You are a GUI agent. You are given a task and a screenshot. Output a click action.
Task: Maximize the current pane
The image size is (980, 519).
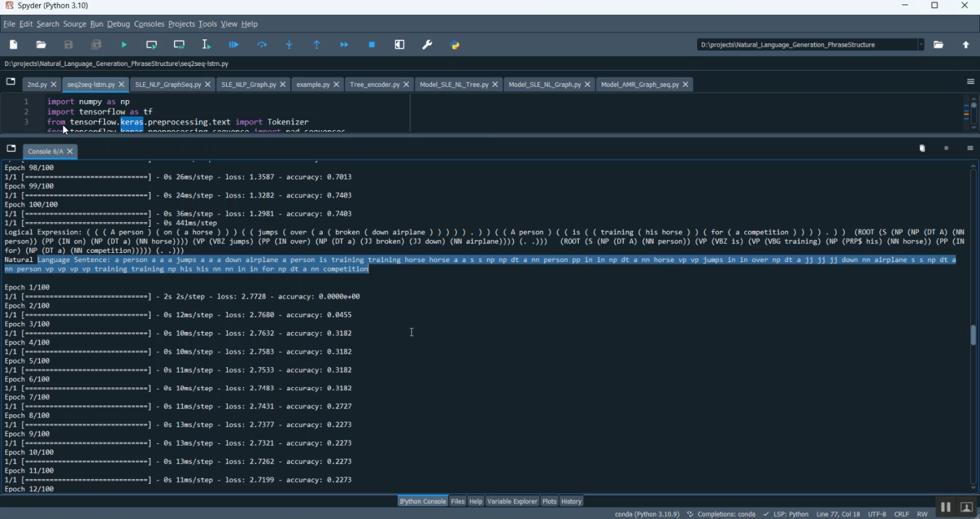point(399,44)
